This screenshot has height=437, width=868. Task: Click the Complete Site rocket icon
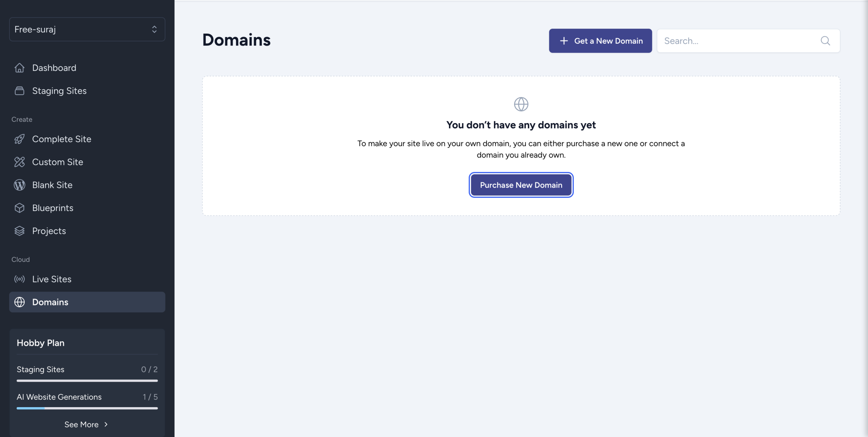(x=19, y=139)
